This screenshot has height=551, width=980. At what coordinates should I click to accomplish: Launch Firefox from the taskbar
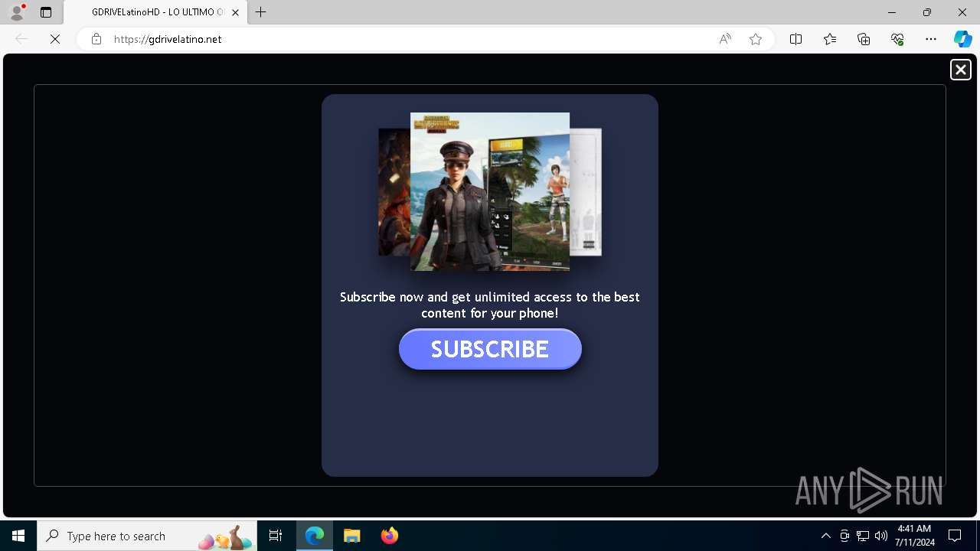(x=389, y=536)
